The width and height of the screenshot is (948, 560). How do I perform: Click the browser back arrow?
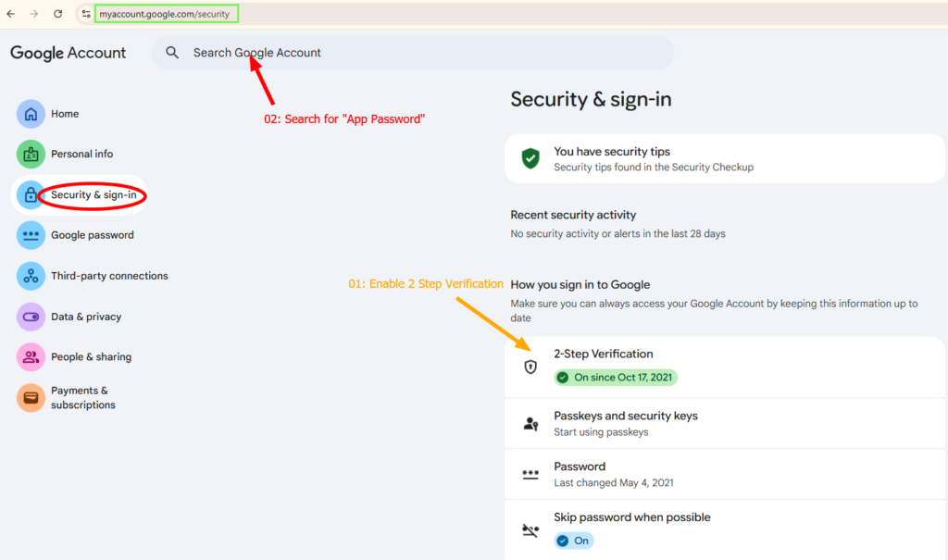click(10, 14)
